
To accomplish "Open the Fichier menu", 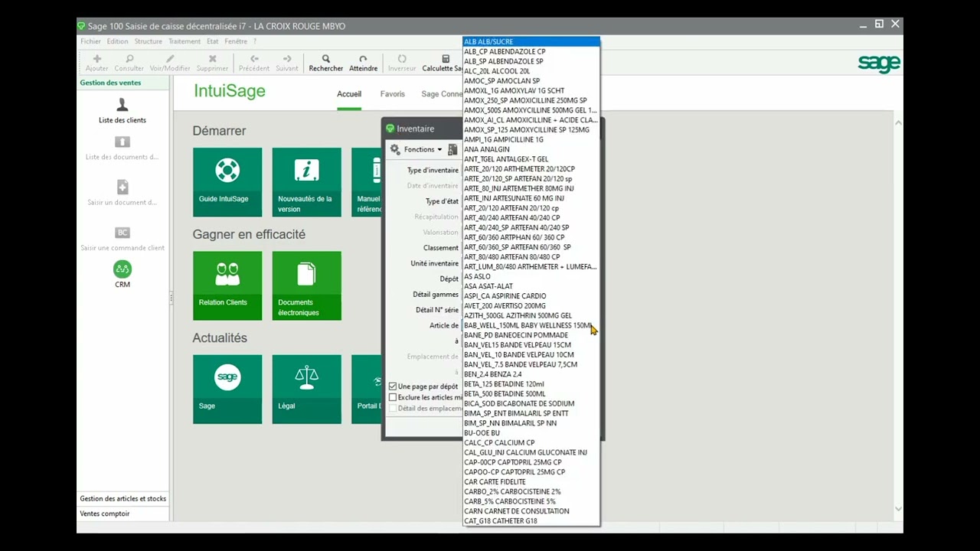I will tap(90, 41).
